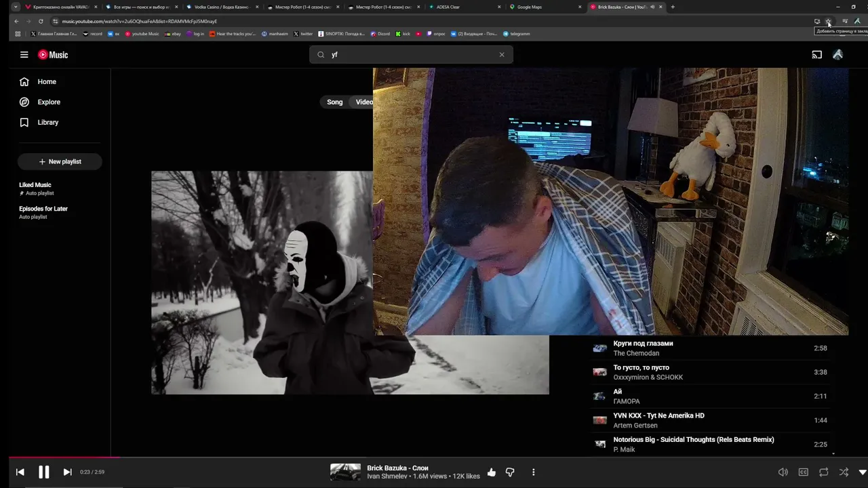Open the 'youtube Music' bookmark

coord(142,34)
